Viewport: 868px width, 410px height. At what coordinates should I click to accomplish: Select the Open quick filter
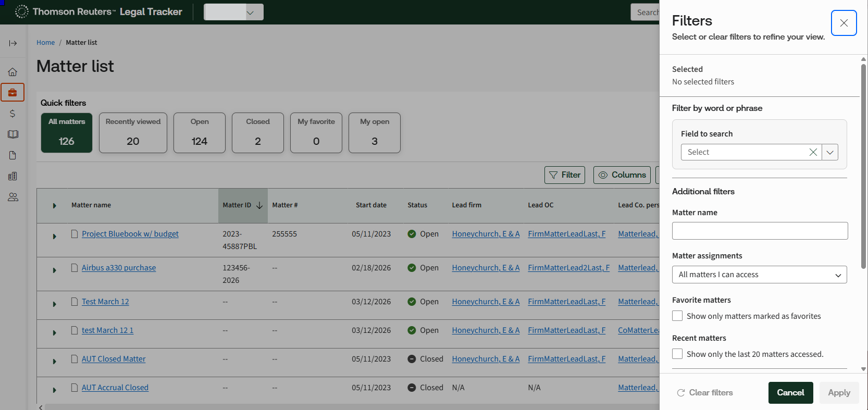tap(200, 133)
